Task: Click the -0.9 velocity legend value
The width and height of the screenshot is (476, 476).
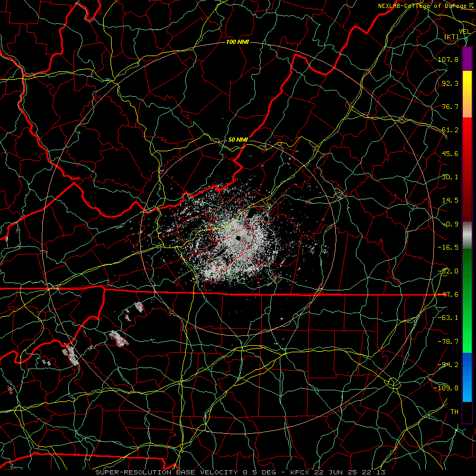Action: point(450,224)
